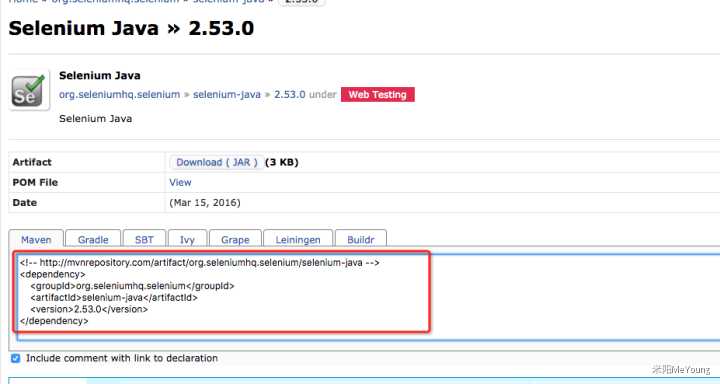Click the <groupId>org.seleniumhq.selenium</groupId> line
Screen dimensions: 720x384
pyautogui.click(x=132, y=286)
